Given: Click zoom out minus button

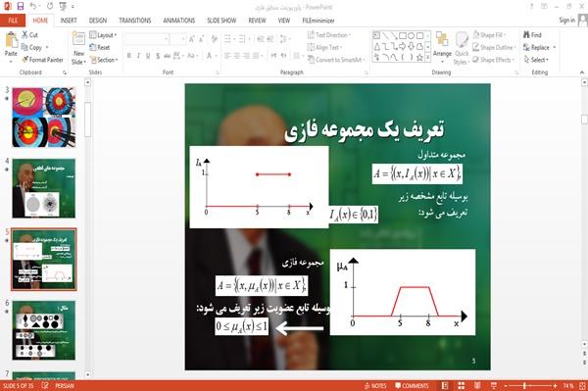Looking at the screenshot, I should (505, 386).
